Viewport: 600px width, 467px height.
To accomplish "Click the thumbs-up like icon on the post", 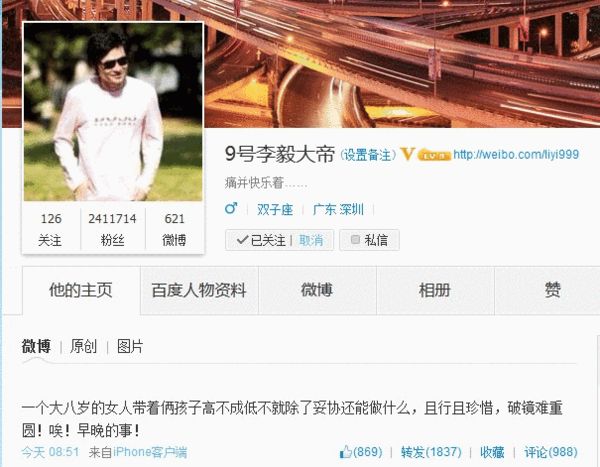I will click(x=345, y=452).
